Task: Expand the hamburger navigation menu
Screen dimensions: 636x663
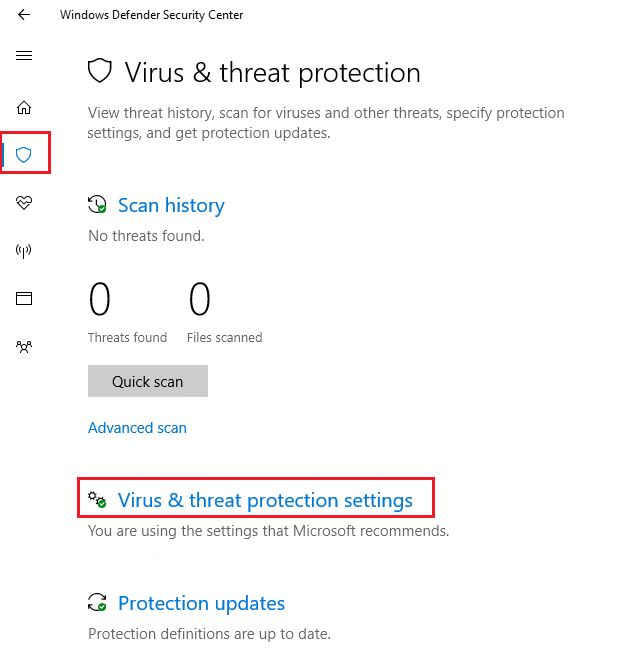Action: click(x=24, y=56)
